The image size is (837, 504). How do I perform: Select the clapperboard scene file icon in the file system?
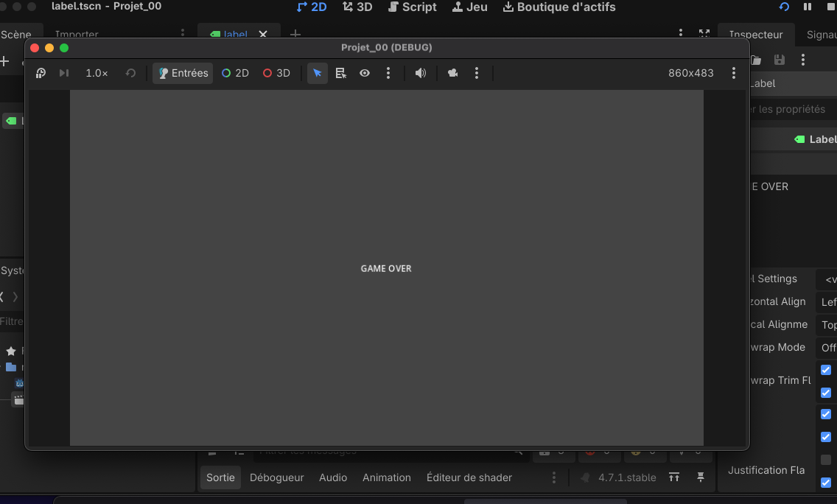click(18, 400)
